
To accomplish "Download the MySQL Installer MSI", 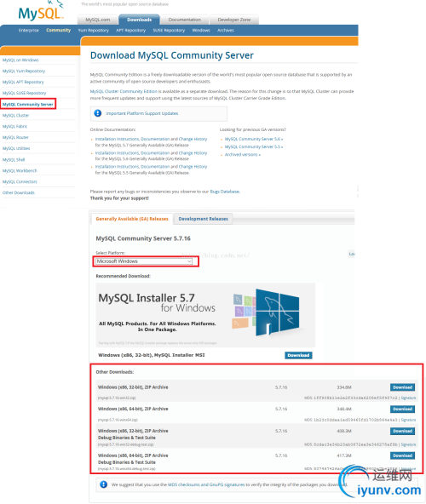I will [298, 355].
